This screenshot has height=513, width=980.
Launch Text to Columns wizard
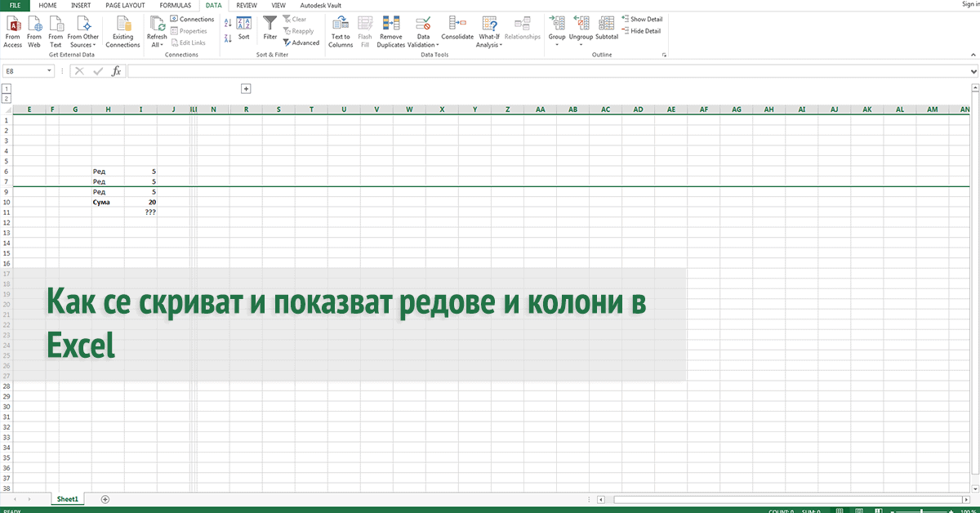[x=341, y=31]
